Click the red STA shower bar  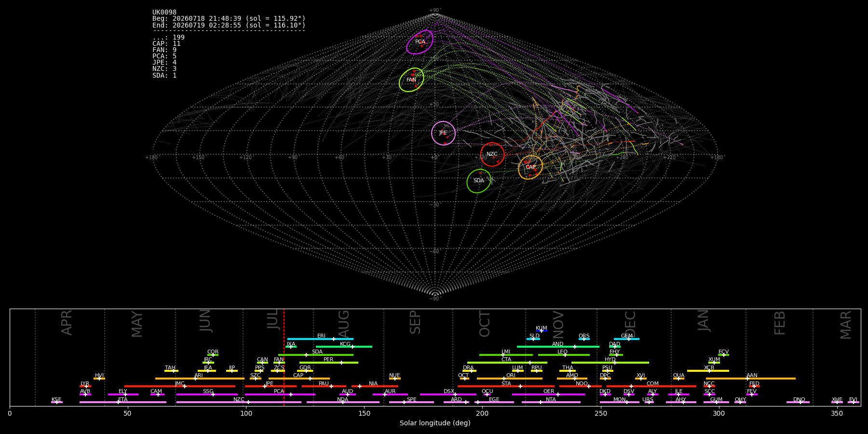tap(506, 386)
